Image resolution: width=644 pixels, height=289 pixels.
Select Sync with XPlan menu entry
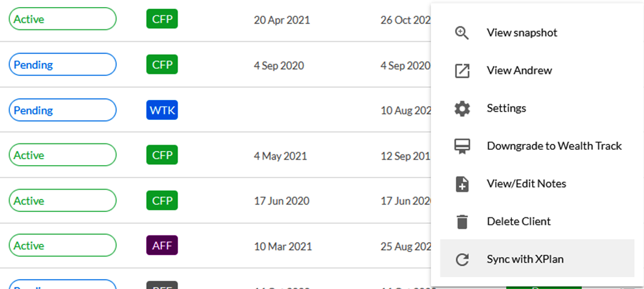(537, 258)
